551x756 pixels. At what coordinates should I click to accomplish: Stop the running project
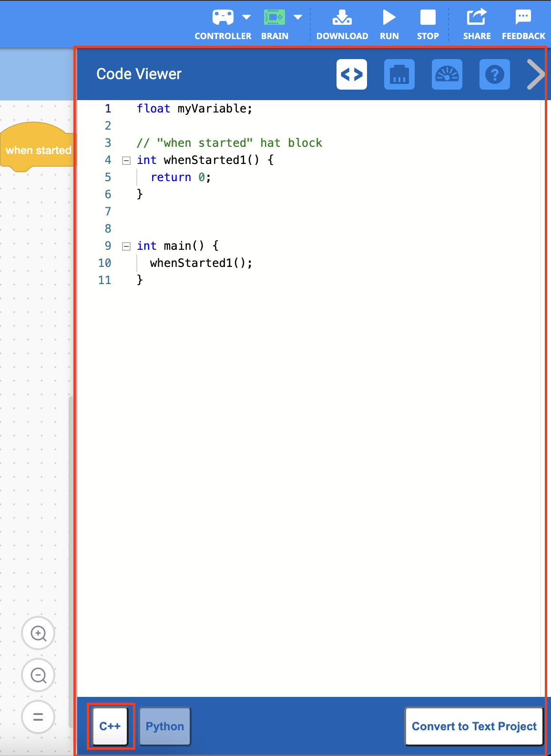(x=428, y=24)
